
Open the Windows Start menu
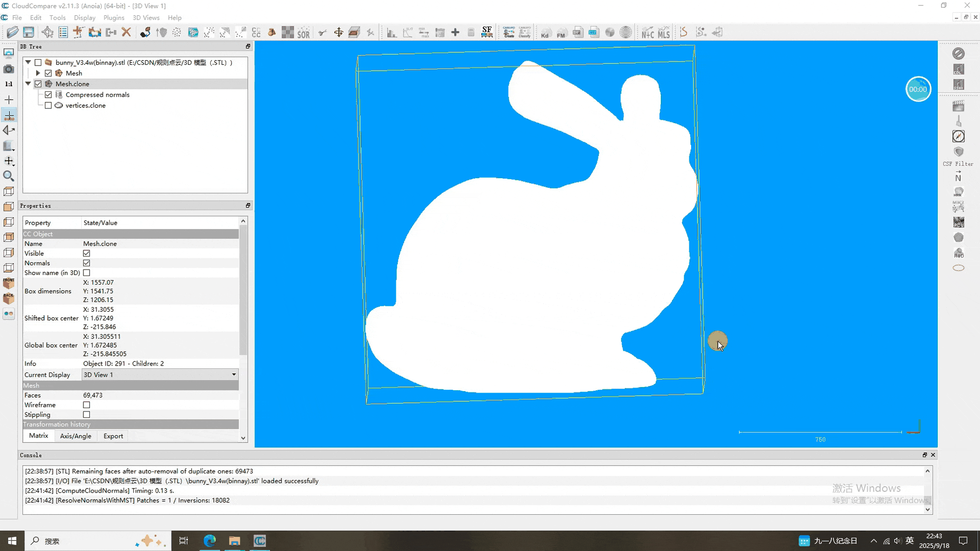pos(12,541)
